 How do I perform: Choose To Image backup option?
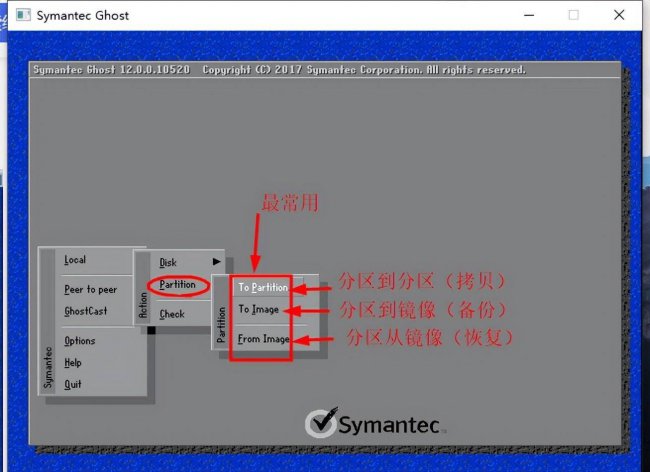tap(258, 309)
